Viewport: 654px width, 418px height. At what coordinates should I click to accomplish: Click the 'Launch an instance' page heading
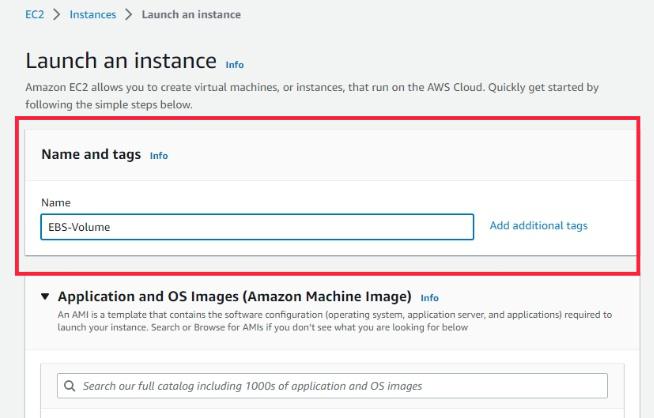coord(121,62)
